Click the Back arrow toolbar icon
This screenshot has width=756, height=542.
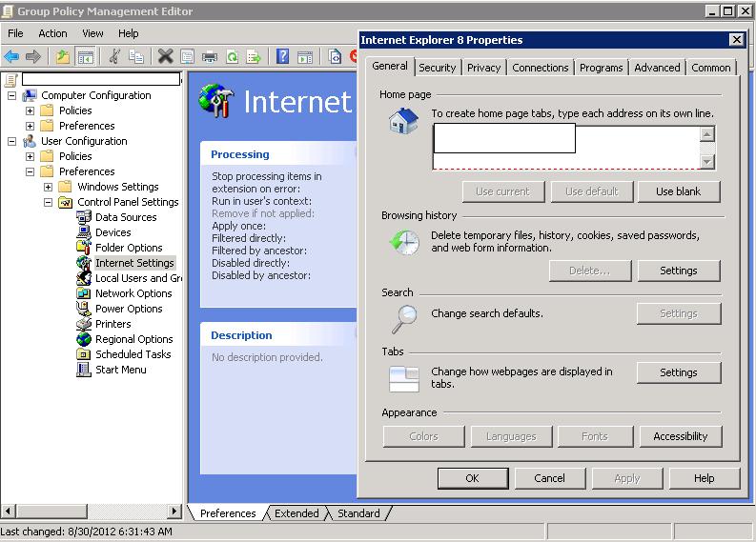click(11, 57)
